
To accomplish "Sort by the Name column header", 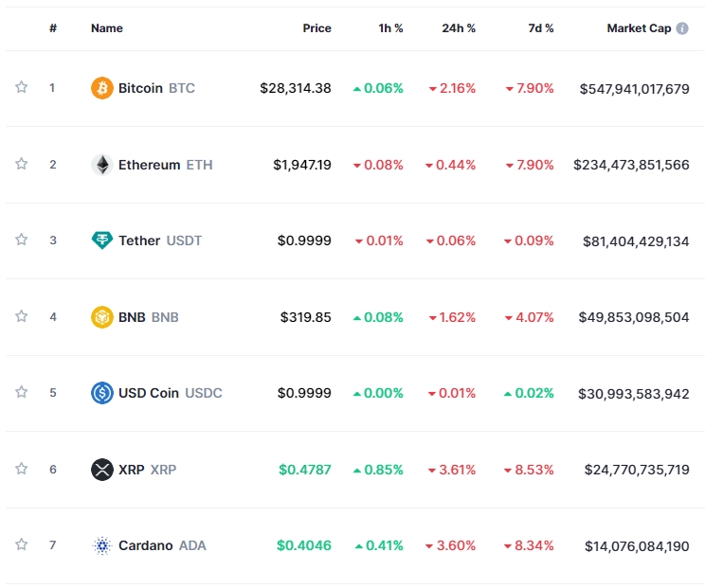I will tap(107, 28).
